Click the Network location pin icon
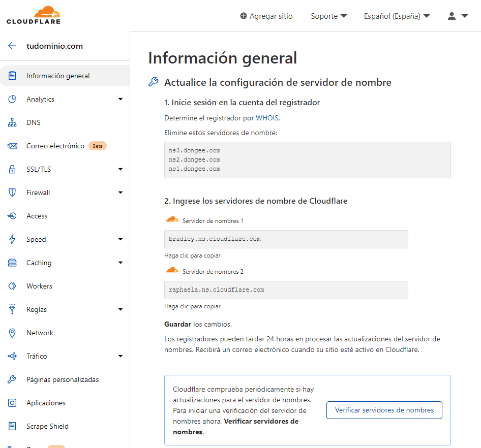Viewport: 481px width, 448px height. [12, 333]
